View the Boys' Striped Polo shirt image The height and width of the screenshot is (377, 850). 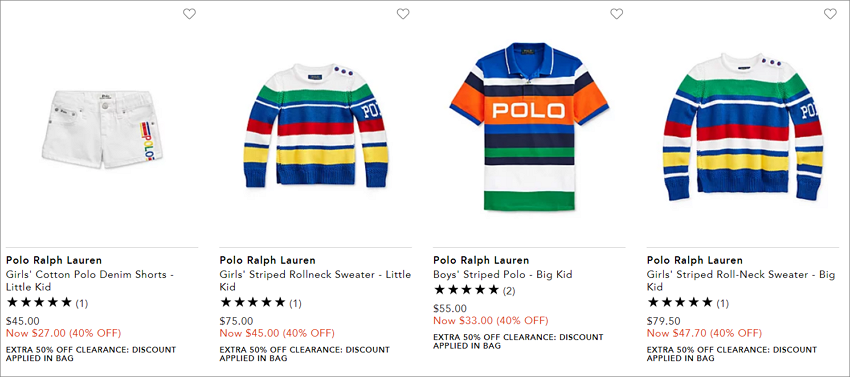[x=529, y=126]
